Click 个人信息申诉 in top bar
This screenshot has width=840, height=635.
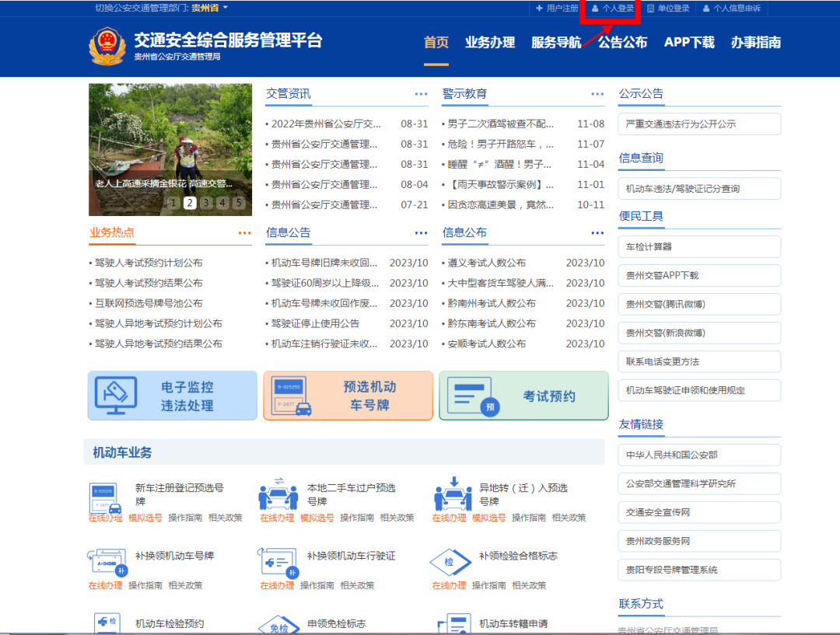[x=732, y=8]
